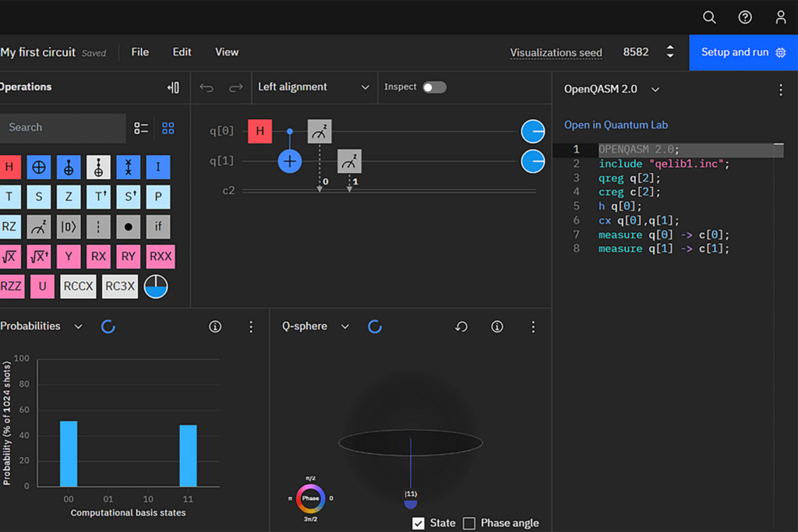Refresh the Q-sphere visualization
The width and height of the screenshot is (798, 532).
[x=375, y=326]
